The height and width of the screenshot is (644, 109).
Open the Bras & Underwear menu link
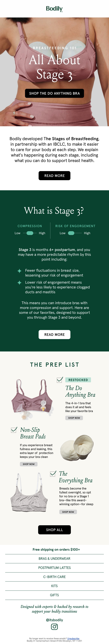pyautogui.click(x=54, y=558)
